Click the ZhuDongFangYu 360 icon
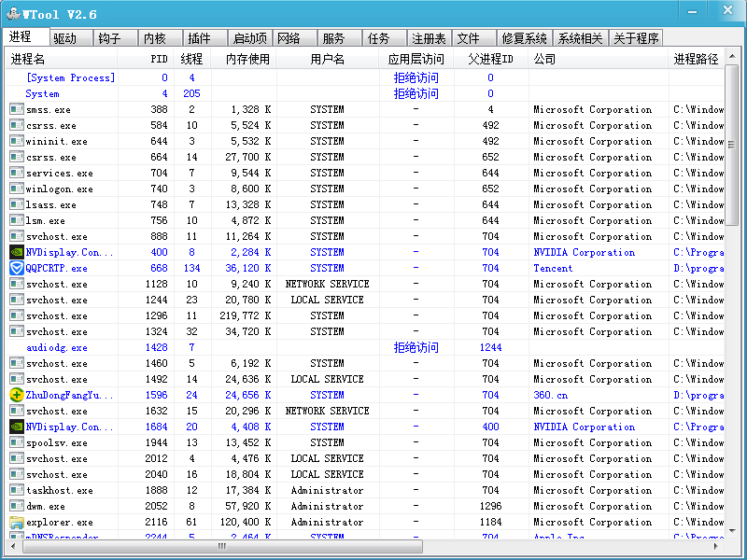The image size is (747, 560). point(17,395)
